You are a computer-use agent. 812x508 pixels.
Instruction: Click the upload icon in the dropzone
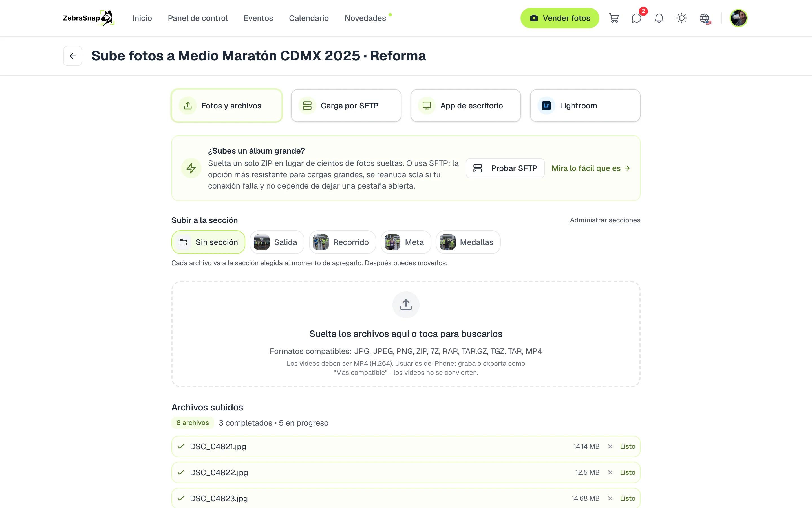[406, 305]
